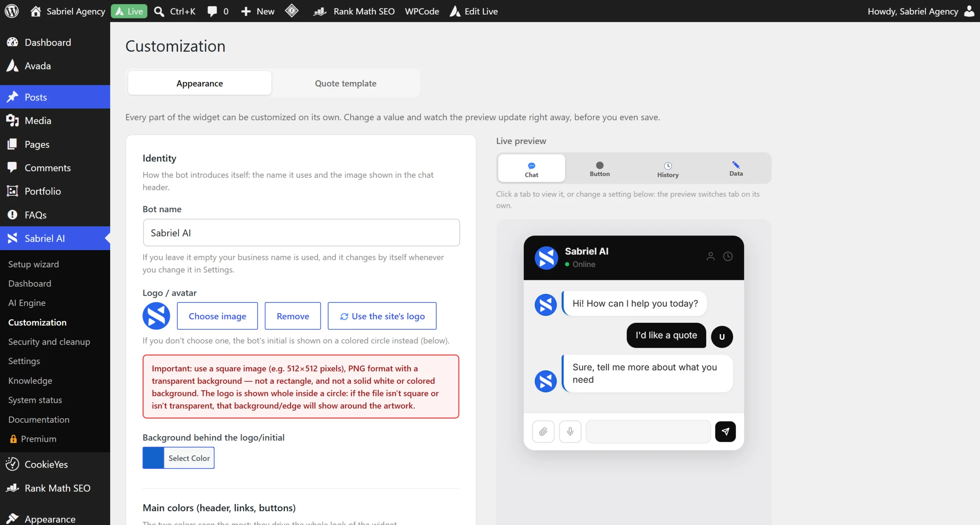Screen dimensions: 980x525
Task: Click the Media library icon
Action: tap(12, 121)
